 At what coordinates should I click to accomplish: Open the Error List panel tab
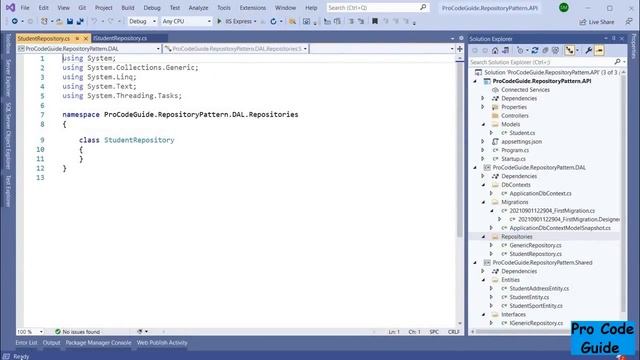point(26,343)
